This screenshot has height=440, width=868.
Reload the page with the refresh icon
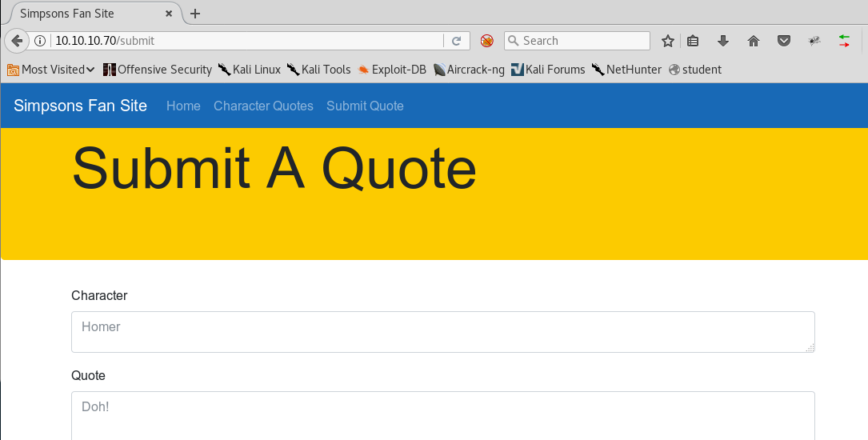(x=457, y=41)
